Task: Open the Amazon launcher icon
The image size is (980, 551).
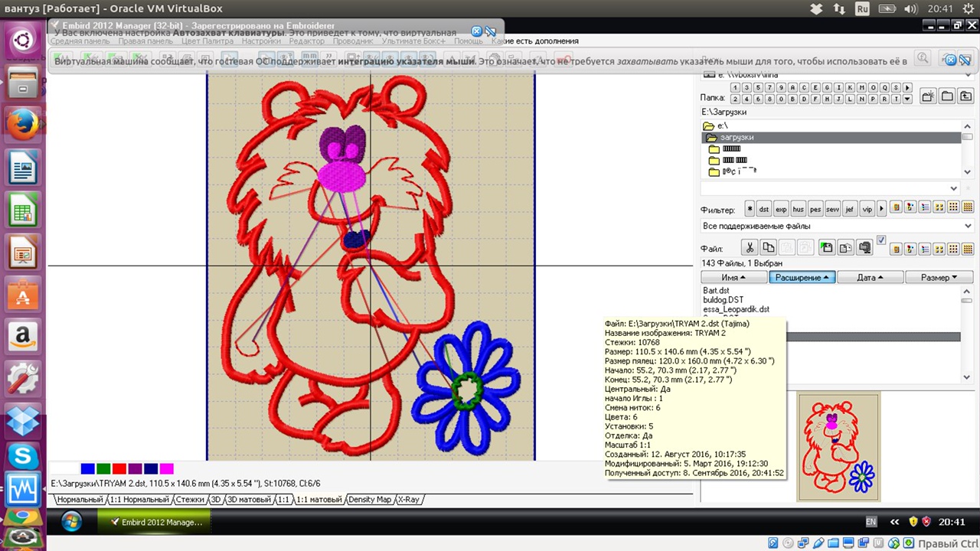Action: click(22, 336)
